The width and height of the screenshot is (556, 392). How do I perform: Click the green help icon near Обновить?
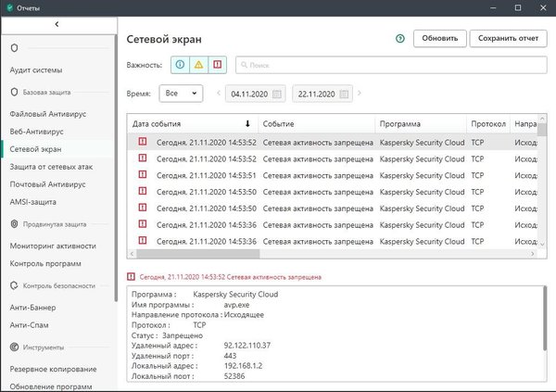click(400, 39)
